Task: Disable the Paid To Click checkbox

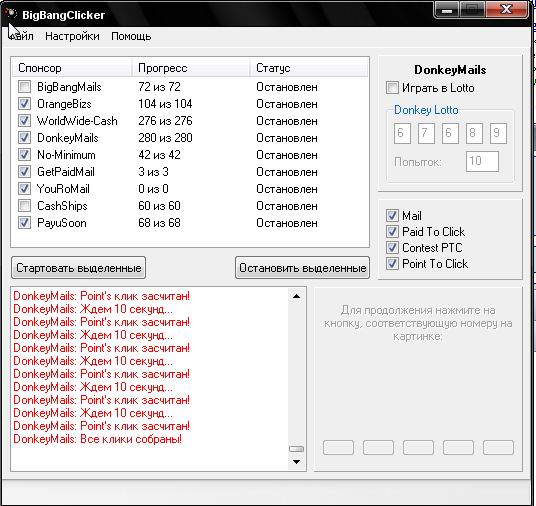Action: click(x=392, y=231)
